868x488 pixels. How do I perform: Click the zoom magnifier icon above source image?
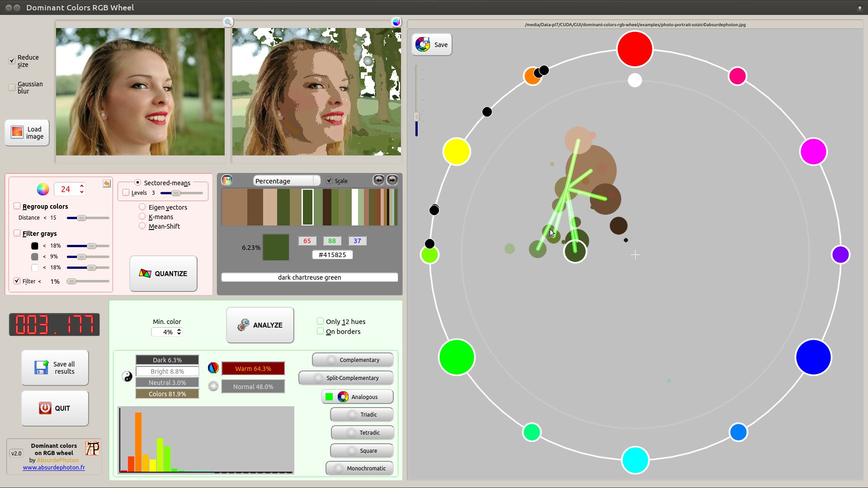[x=228, y=22]
